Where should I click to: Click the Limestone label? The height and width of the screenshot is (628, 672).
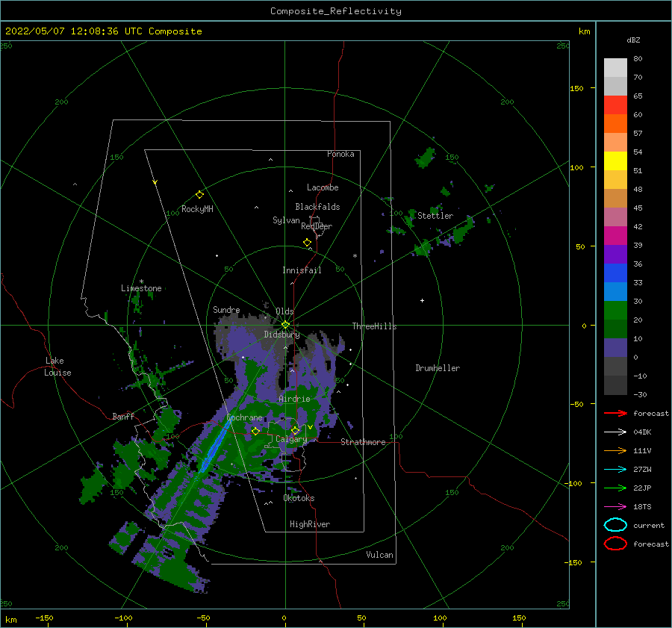tap(141, 288)
